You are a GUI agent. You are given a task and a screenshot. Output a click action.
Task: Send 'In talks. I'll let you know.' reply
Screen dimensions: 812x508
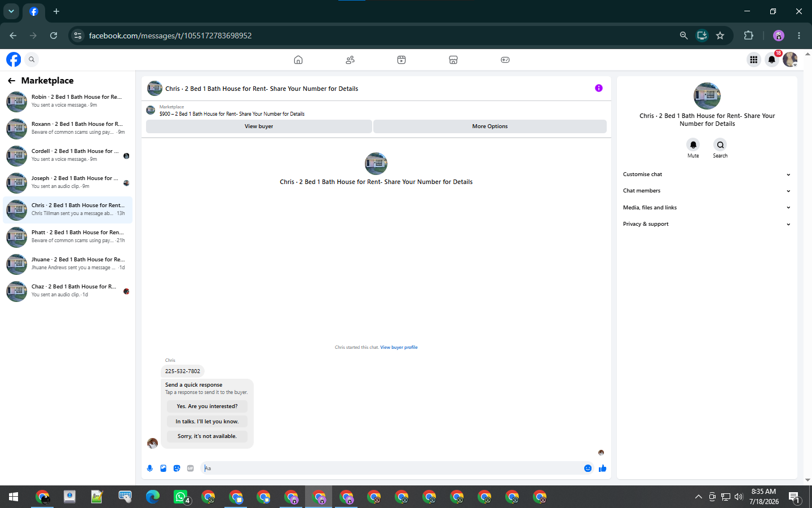tap(207, 422)
